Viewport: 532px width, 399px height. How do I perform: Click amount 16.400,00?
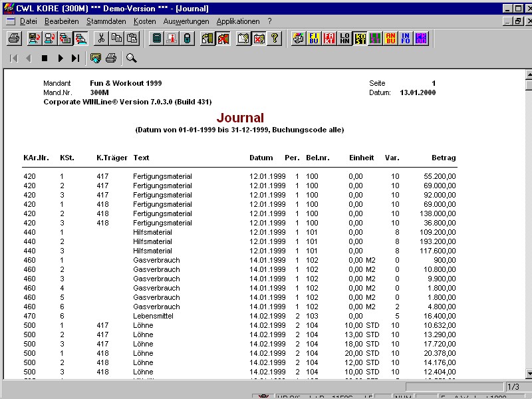tap(440, 316)
